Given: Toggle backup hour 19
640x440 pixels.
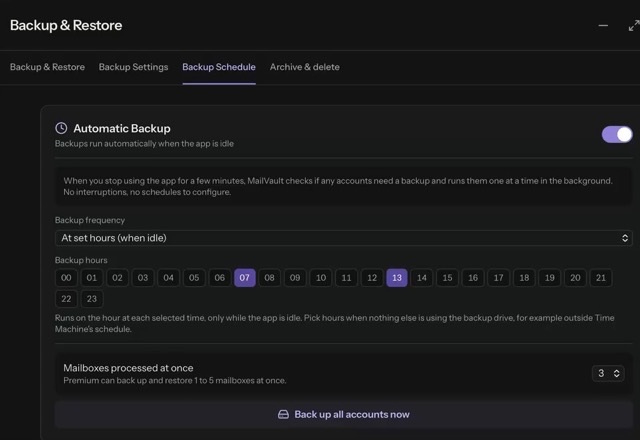Looking at the screenshot, I should click(x=550, y=278).
